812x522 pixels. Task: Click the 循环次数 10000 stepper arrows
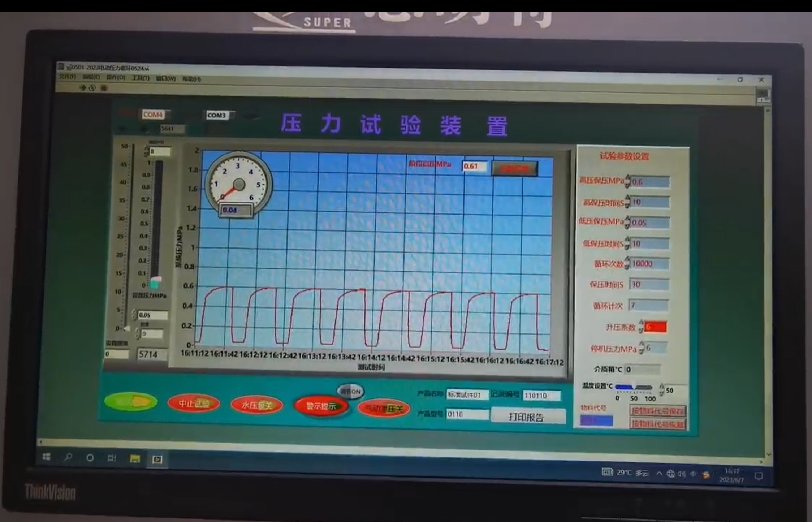[x=627, y=263]
